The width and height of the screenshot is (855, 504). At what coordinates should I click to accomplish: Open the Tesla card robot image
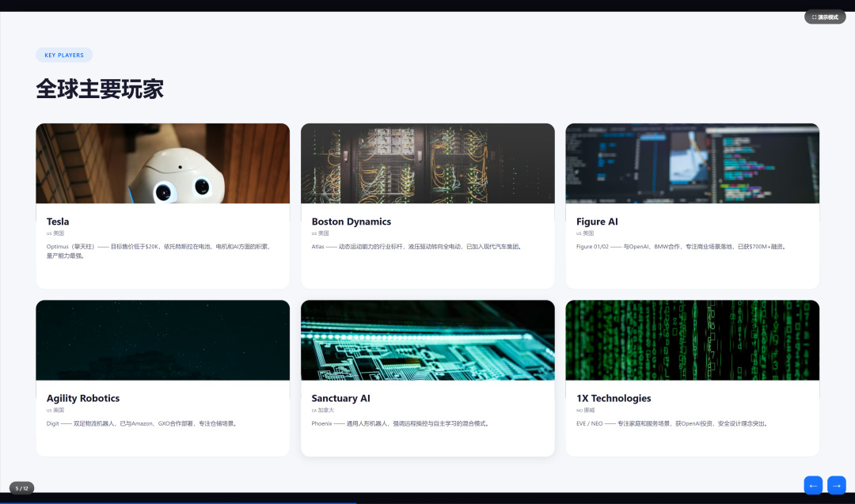162,164
